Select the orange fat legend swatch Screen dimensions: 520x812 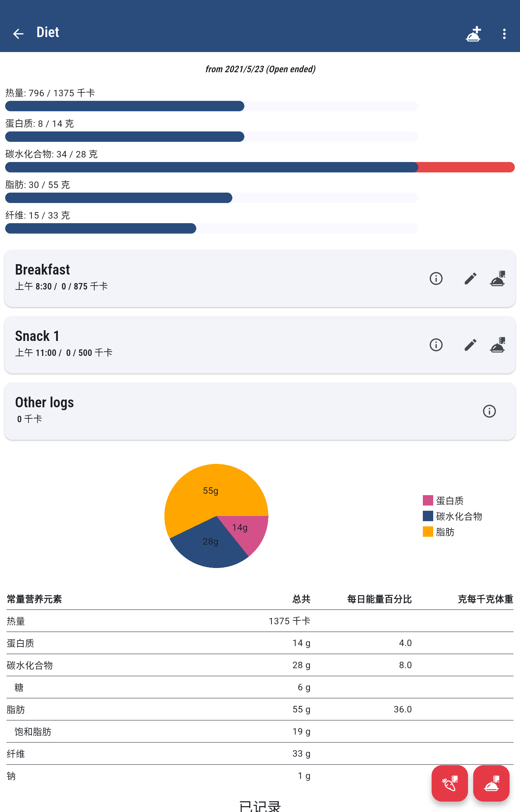click(x=428, y=532)
